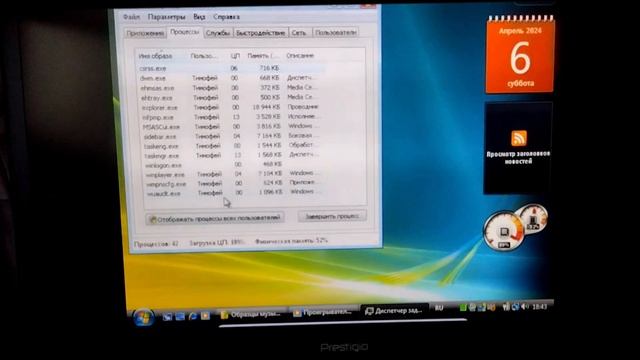Viewport: 640px width, 360px height.
Task: Select the taskmgr.exe process row
Action: coord(235,156)
